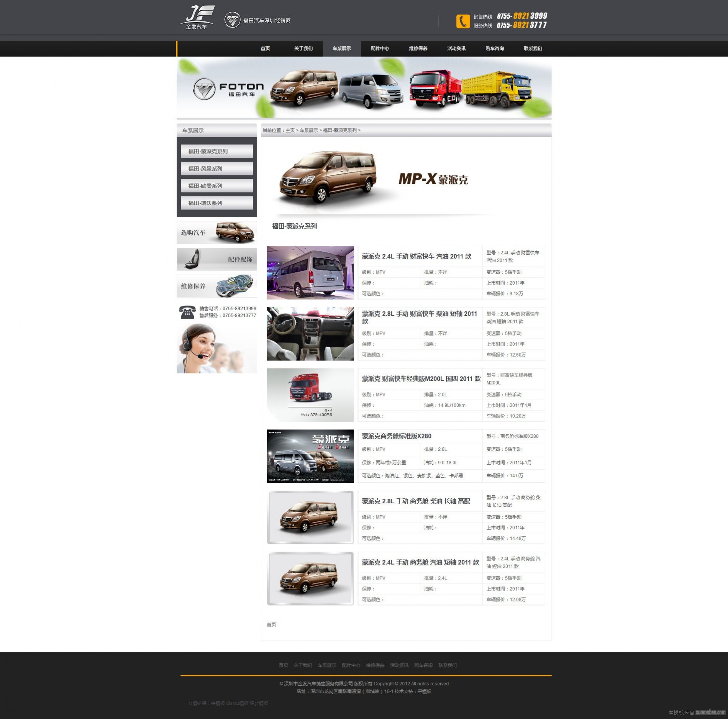Click footer link 首页
Viewport: 728px width, 719px height.
(x=283, y=665)
